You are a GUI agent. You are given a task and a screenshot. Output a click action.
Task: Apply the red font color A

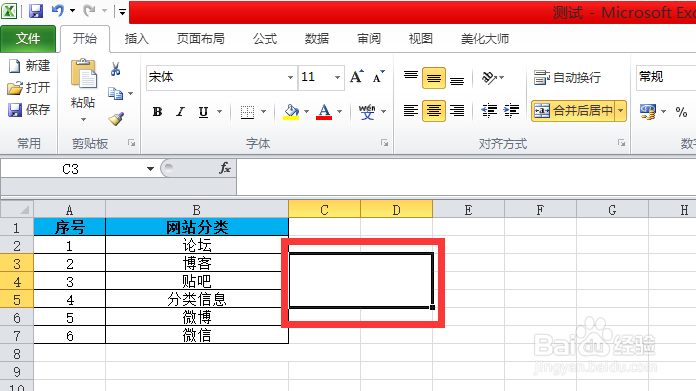(x=324, y=112)
